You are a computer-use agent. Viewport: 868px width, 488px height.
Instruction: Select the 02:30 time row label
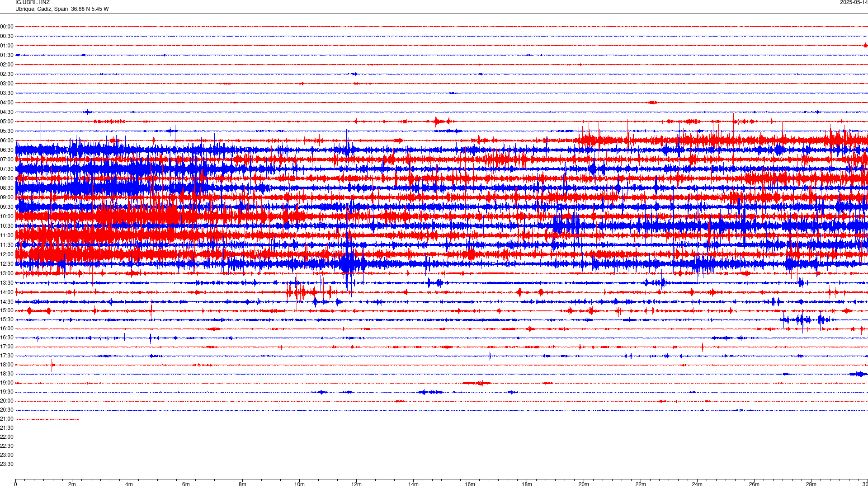(7, 74)
